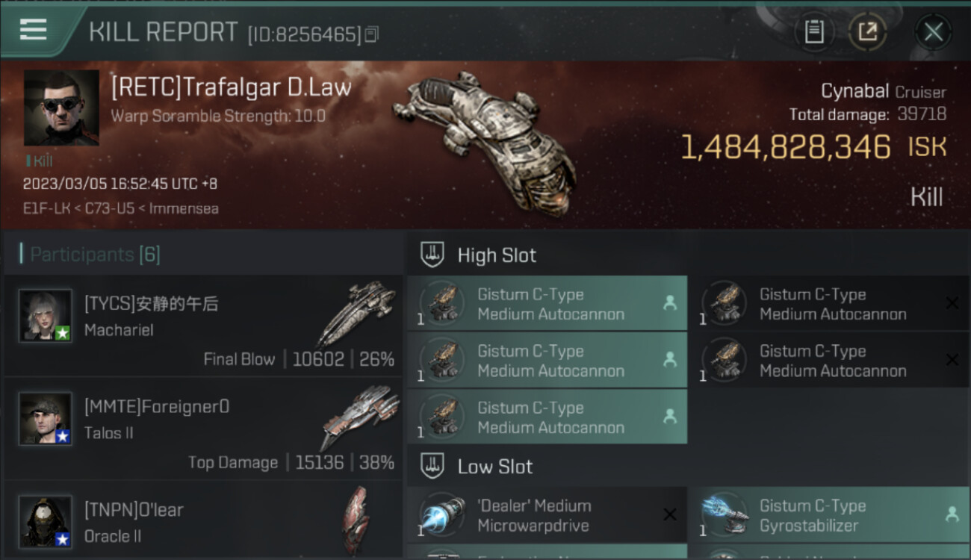971x560 pixels.
Task: Select the Gistum C-Type Gyrostabilizer module
Action: [x=830, y=515]
